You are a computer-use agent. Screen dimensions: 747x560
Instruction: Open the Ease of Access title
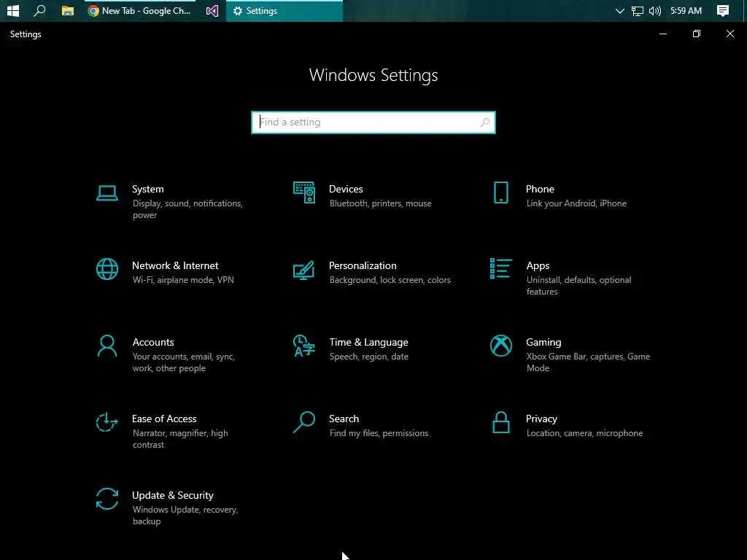point(164,419)
